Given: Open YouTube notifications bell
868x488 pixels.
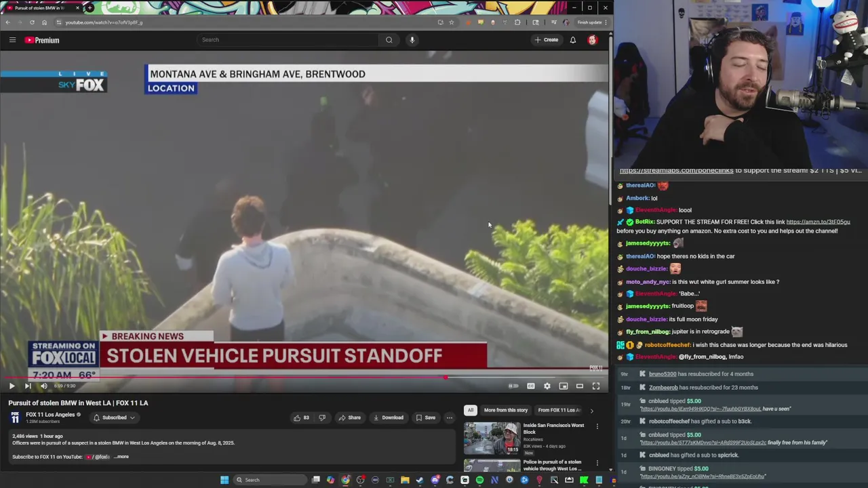Looking at the screenshot, I should tap(573, 40).
